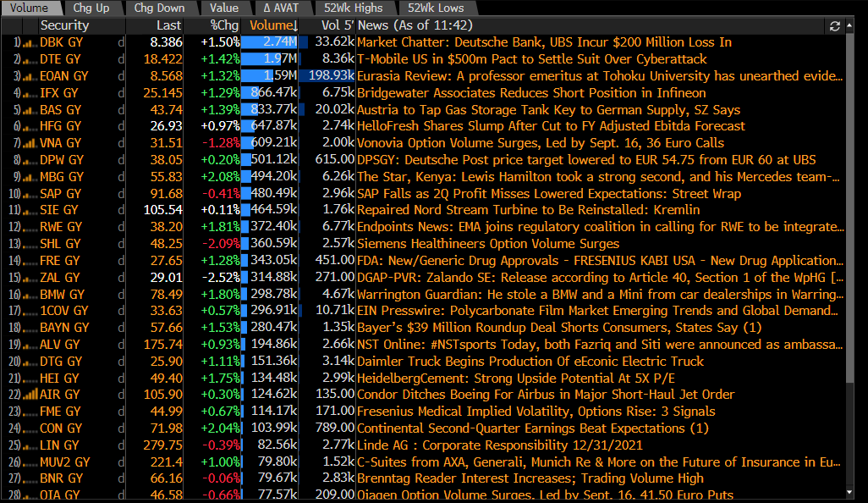
Task: Sort by the Volume column header
Action: pyautogui.click(x=271, y=25)
